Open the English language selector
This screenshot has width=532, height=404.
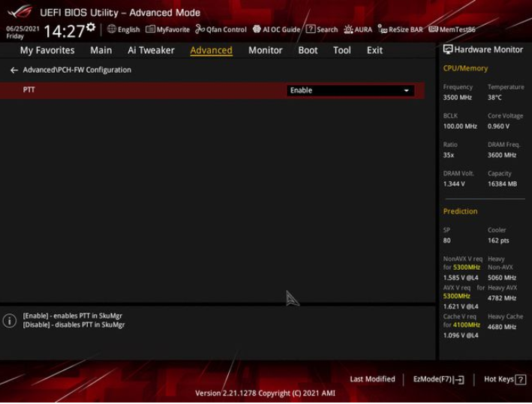tap(123, 29)
